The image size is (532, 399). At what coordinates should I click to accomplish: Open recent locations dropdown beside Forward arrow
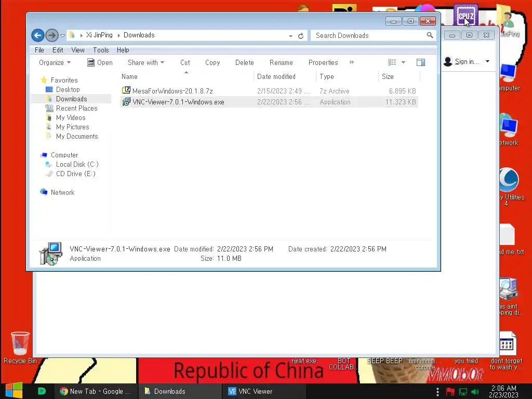(x=62, y=35)
